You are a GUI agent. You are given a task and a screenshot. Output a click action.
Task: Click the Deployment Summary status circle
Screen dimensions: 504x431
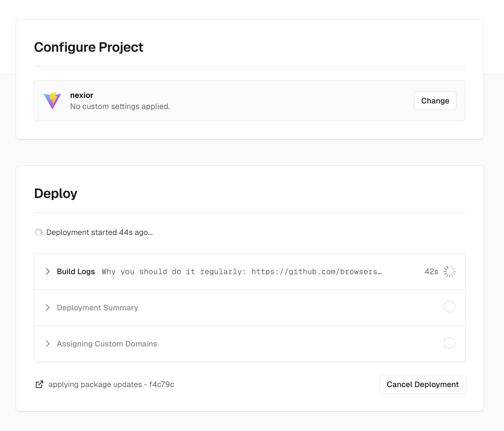click(449, 307)
